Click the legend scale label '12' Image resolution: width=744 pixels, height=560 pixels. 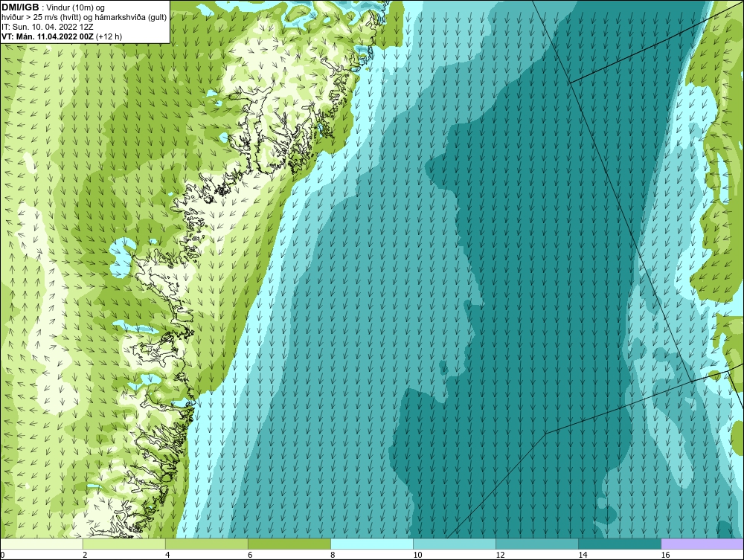tap(500, 555)
